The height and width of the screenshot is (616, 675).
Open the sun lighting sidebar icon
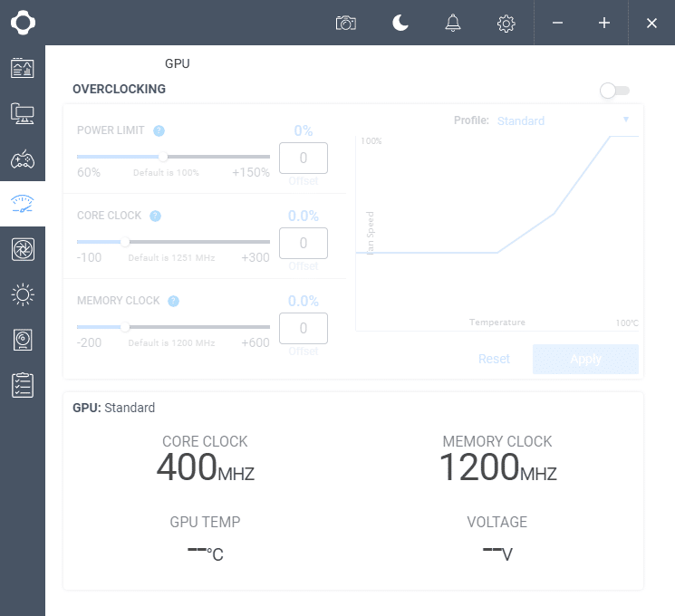coord(22,294)
